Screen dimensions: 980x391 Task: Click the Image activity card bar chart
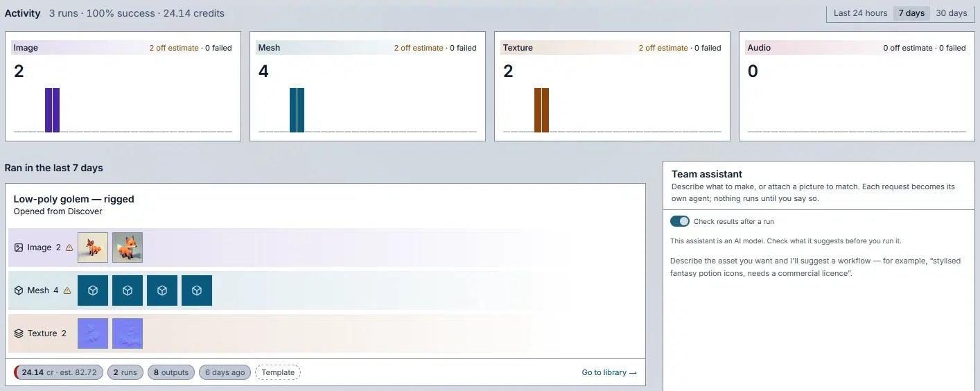tap(123, 110)
